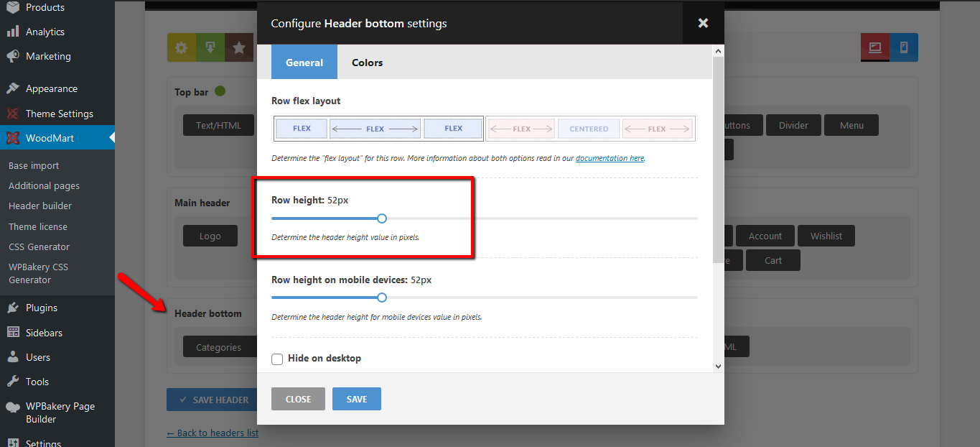Click the Categories element button
980x447 pixels.
point(219,347)
